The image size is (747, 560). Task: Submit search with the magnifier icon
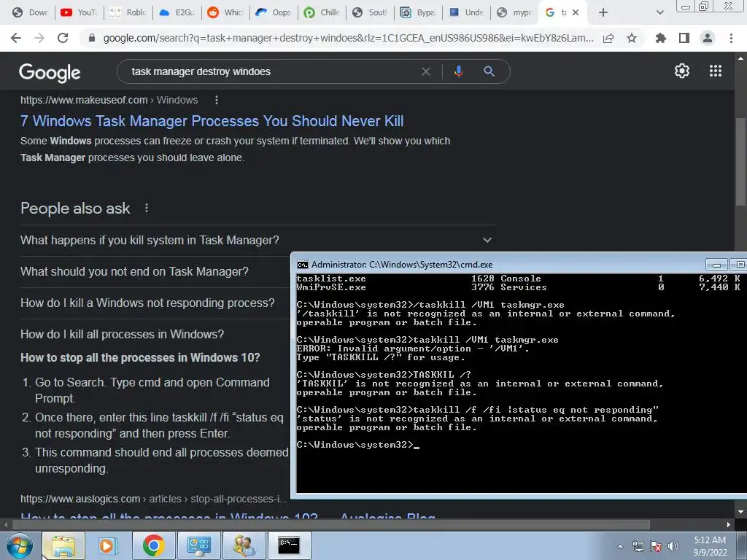(489, 71)
